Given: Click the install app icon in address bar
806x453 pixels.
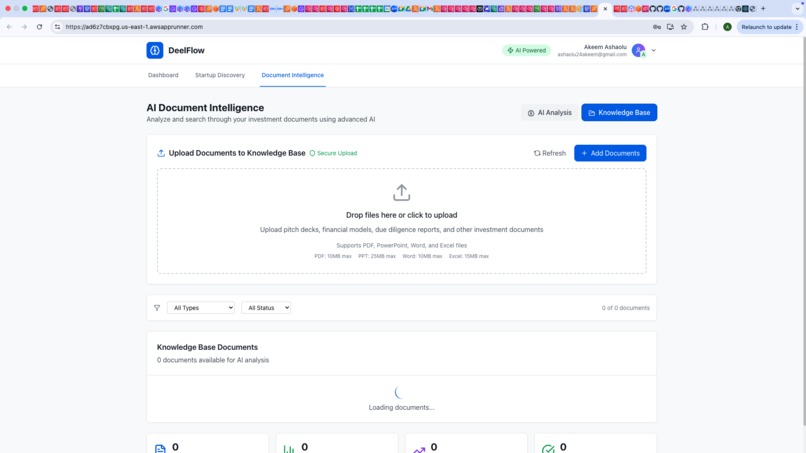Looking at the screenshot, I should [670, 27].
